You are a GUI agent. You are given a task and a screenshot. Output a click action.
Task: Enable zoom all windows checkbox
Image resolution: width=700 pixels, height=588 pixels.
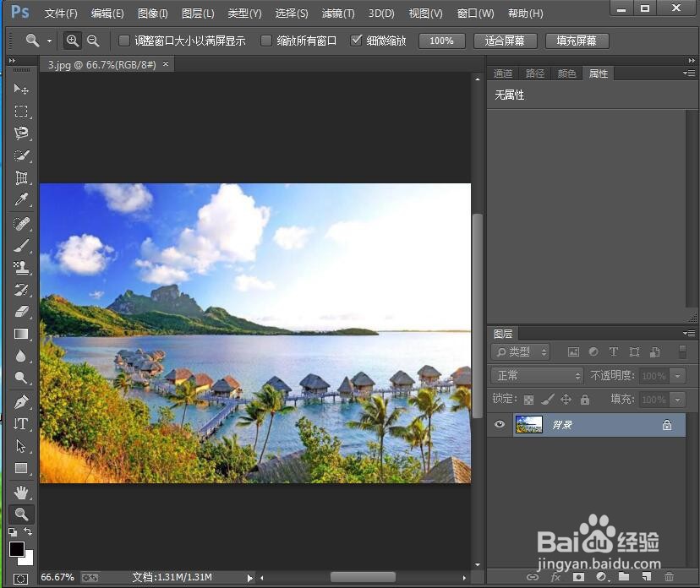[266, 41]
